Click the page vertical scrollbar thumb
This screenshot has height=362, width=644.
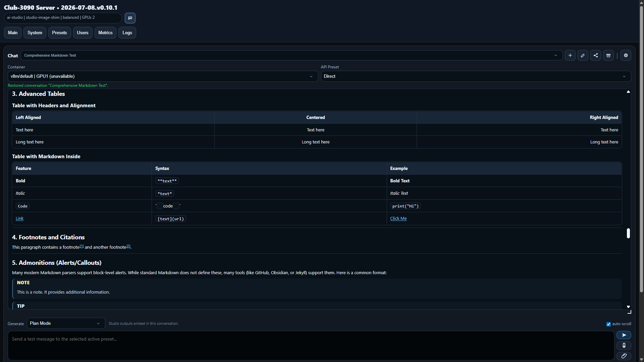tap(641, 149)
